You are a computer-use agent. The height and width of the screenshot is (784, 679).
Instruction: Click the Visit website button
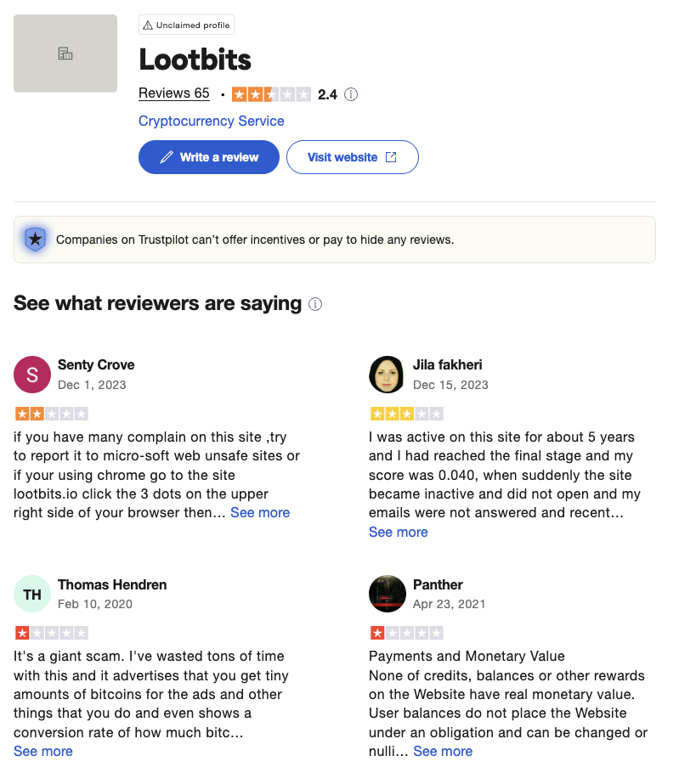pos(352,157)
